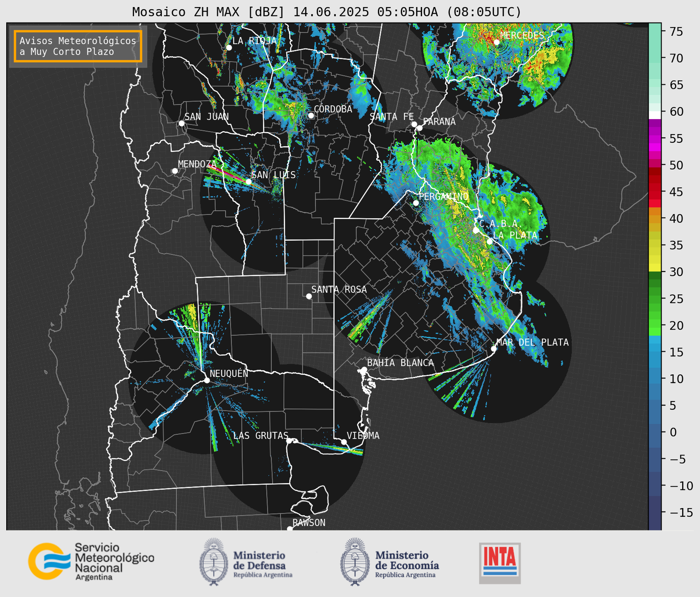
Task: Click the SANTA ROSA text label
Action: point(339,289)
